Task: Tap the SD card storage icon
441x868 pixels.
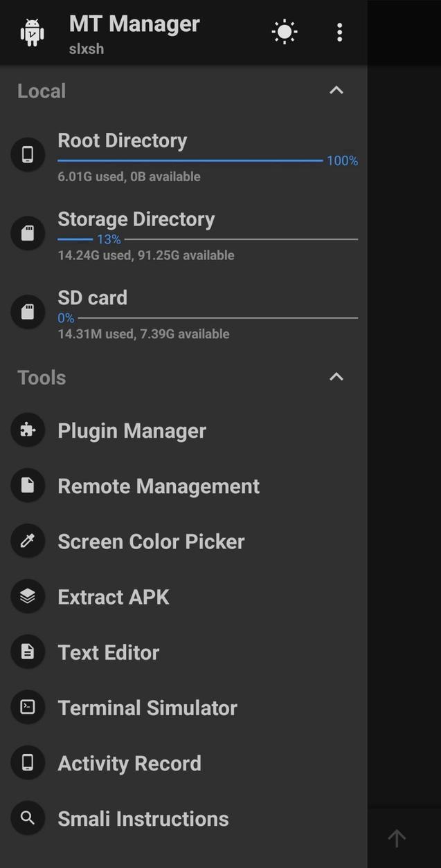Action: click(x=28, y=311)
